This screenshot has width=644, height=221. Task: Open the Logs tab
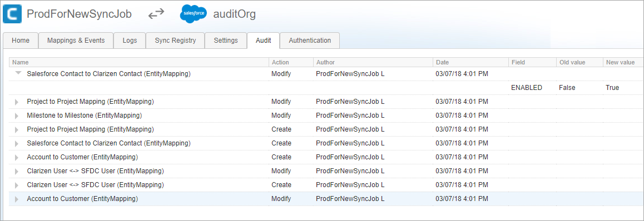point(130,41)
